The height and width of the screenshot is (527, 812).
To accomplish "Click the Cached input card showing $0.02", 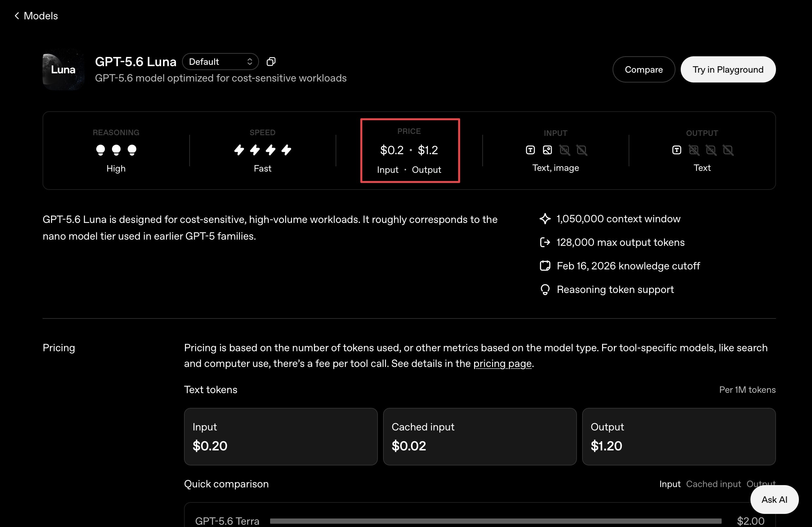I will click(480, 437).
